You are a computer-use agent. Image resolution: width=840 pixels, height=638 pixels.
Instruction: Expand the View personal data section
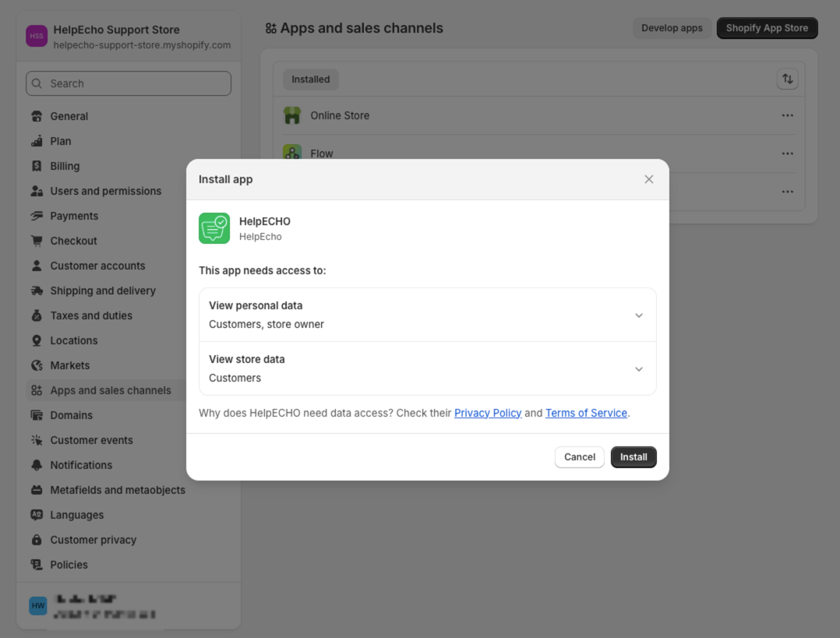pos(638,315)
